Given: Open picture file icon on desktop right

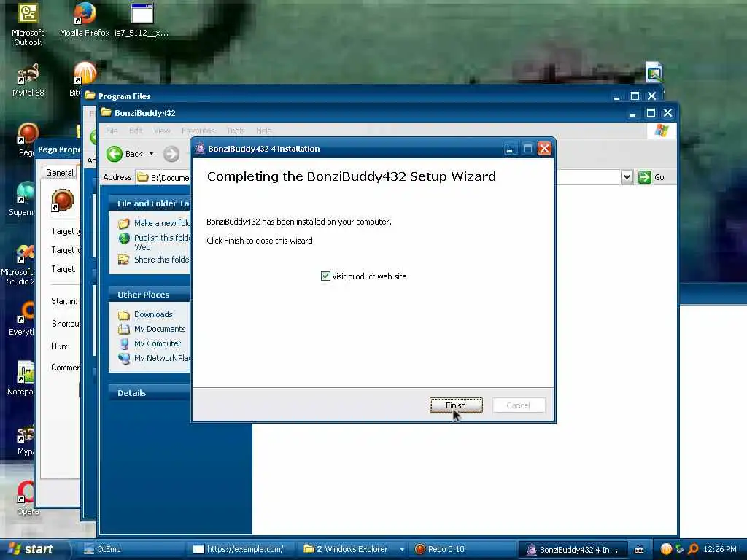Looking at the screenshot, I should 654,72.
